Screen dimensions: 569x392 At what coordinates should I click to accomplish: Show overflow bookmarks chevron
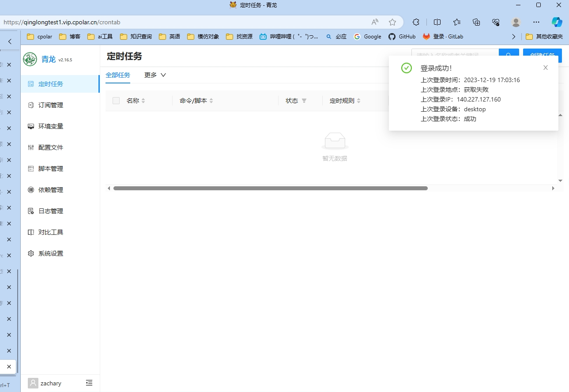(514, 37)
